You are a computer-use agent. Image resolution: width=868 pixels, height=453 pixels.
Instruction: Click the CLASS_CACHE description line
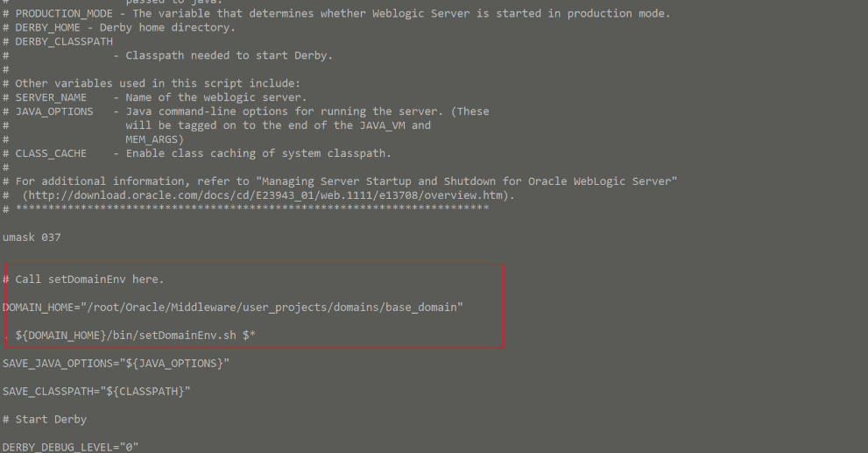(196, 153)
